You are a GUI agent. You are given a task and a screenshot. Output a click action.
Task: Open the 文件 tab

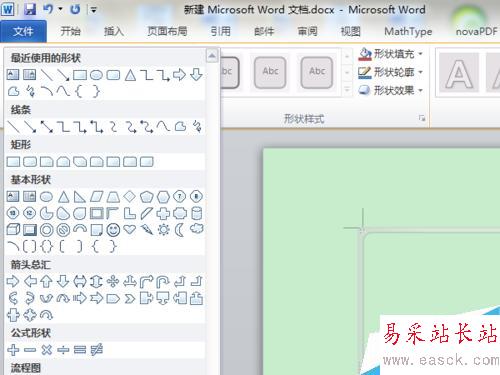click(23, 31)
